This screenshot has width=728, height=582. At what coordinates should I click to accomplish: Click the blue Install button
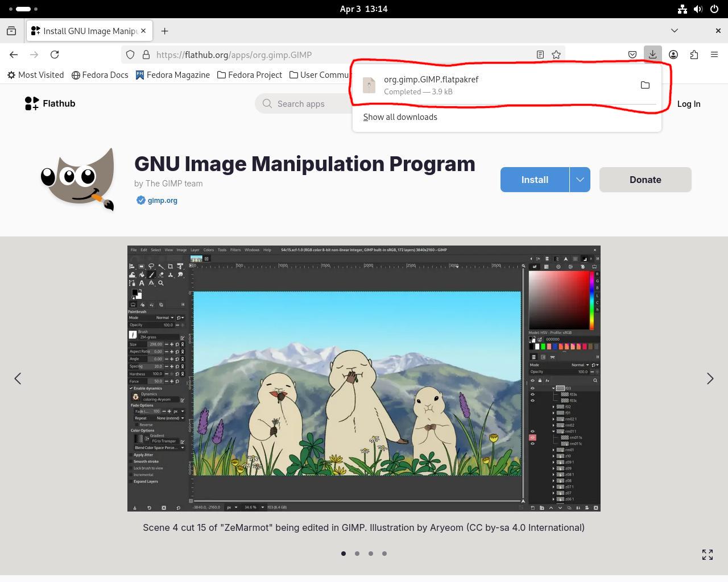tap(535, 180)
